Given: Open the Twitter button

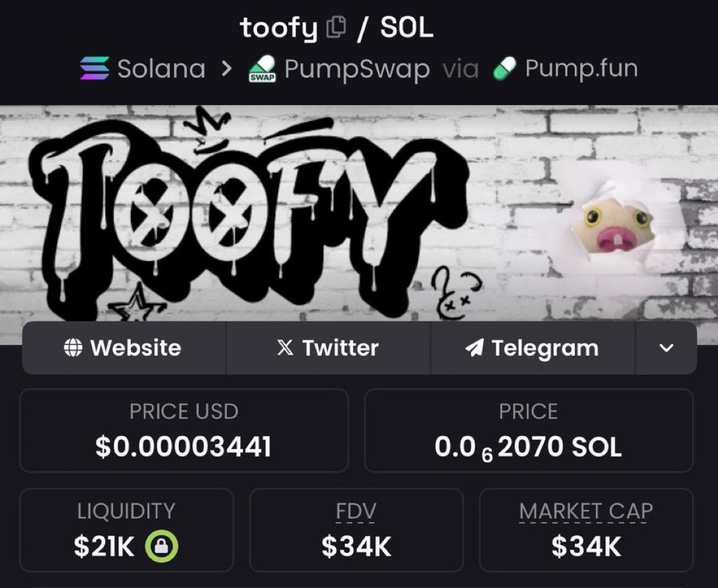Looking at the screenshot, I should pos(329,348).
